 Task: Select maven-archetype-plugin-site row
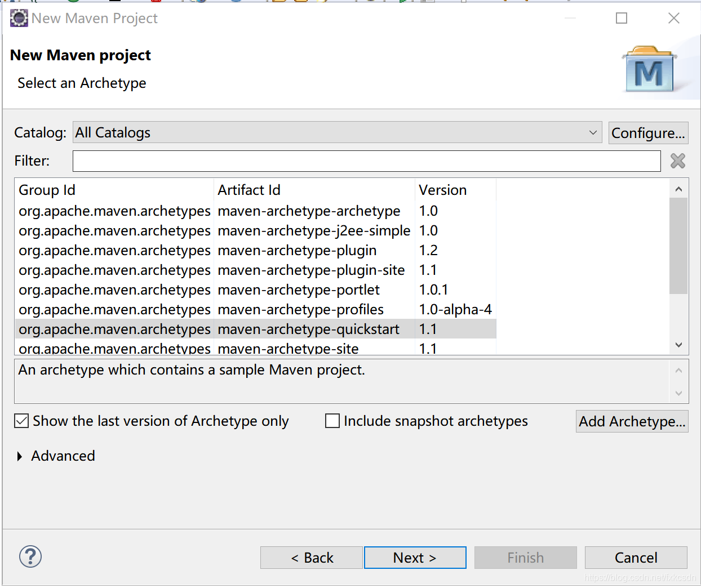[256, 270]
